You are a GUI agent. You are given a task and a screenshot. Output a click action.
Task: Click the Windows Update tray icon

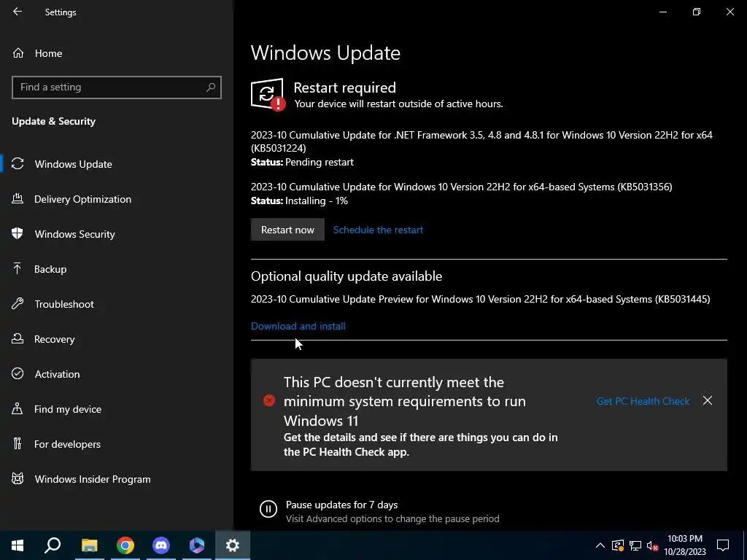618,545
